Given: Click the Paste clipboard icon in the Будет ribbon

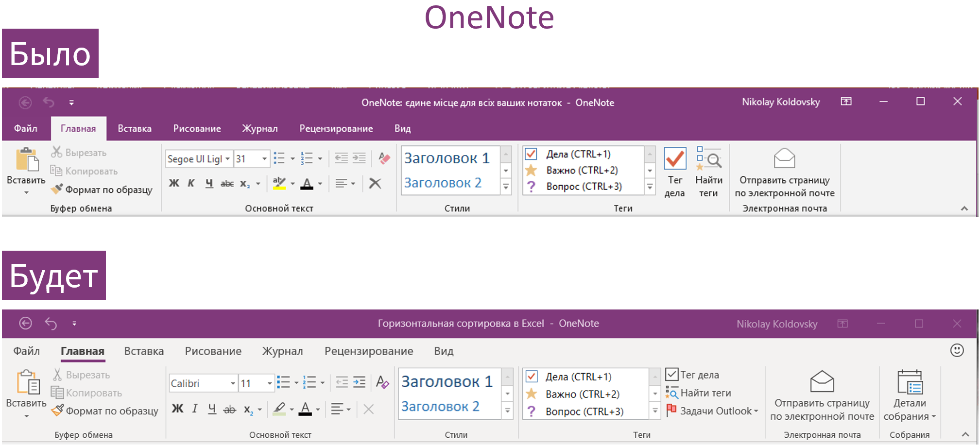Looking at the screenshot, I should click(28, 382).
